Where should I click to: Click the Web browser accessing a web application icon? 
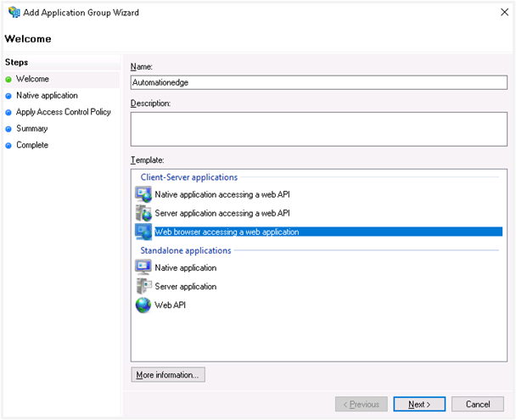[143, 232]
